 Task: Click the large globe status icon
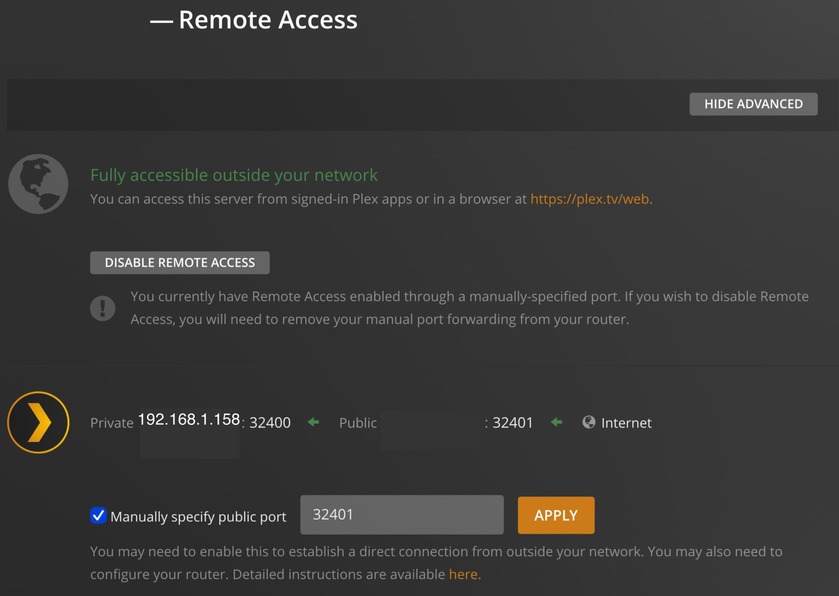[38, 184]
